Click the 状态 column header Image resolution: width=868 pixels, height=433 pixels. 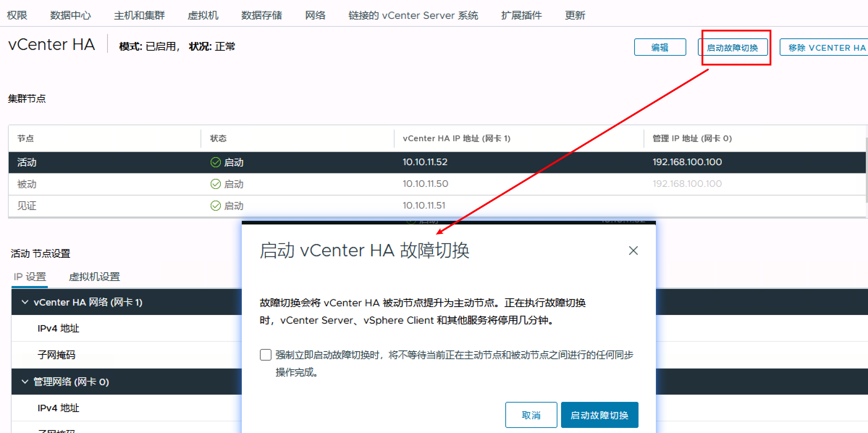pos(218,138)
